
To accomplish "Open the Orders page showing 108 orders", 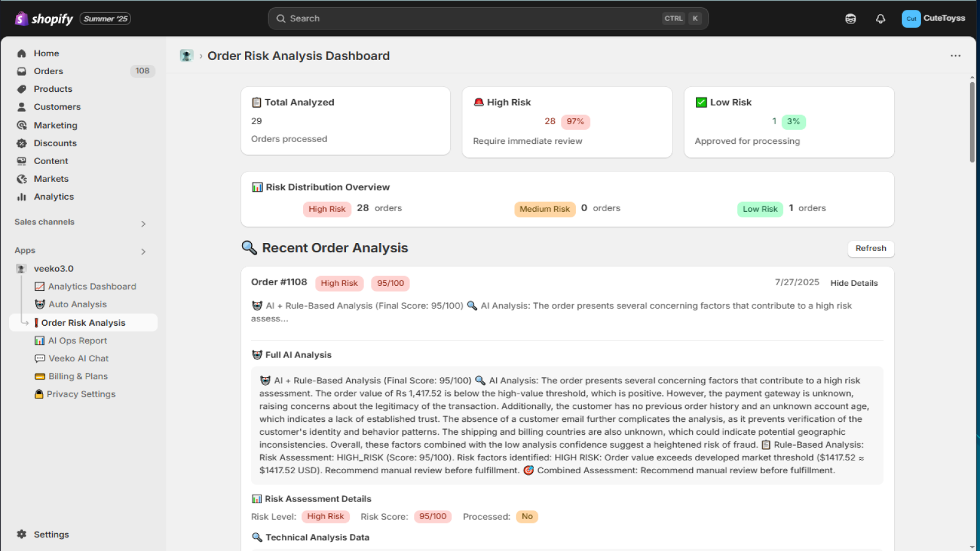I will (48, 71).
